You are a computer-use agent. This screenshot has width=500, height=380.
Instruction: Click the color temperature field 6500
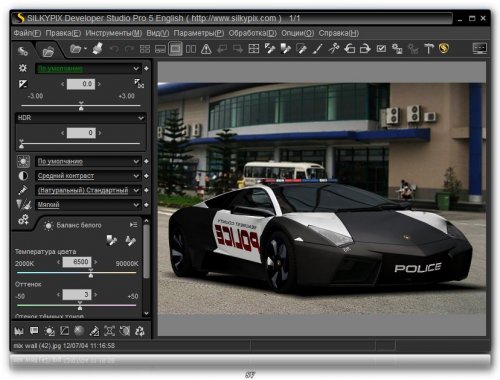coord(77,262)
